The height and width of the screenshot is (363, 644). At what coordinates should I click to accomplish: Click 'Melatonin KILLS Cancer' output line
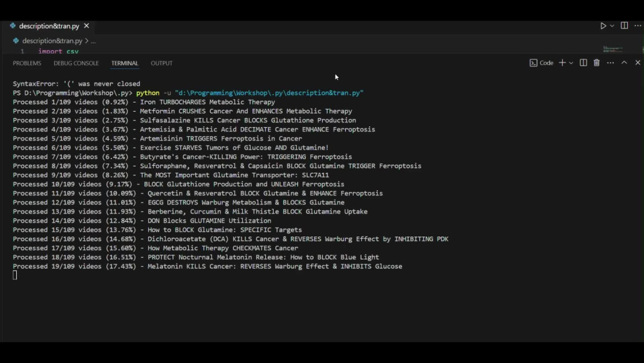click(x=207, y=266)
